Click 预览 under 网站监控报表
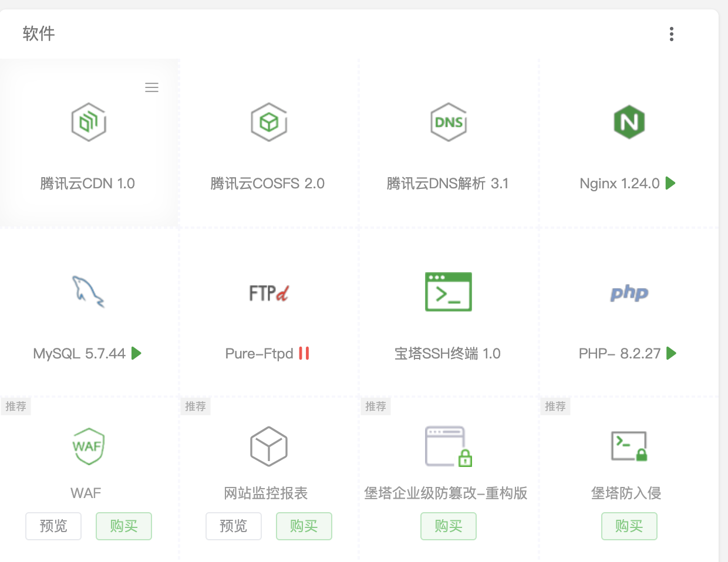 pos(234,526)
